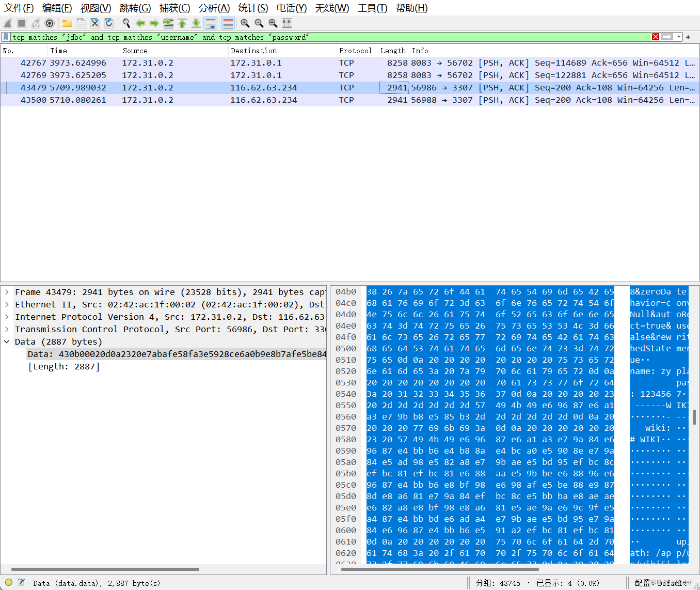Screen dimensions: 700x590
Task: Zoom out on packet text
Action: coord(259,23)
